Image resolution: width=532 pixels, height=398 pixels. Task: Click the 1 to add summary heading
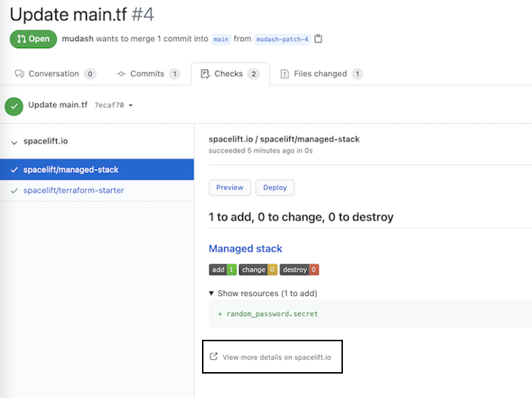pos(301,217)
